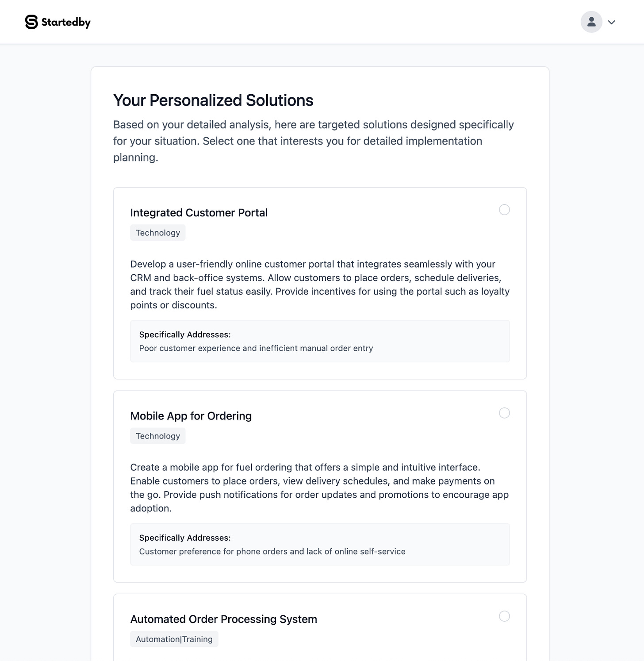This screenshot has width=644, height=661.
Task: Select the Automated Order Processing System radio button
Action: [505, 615]
